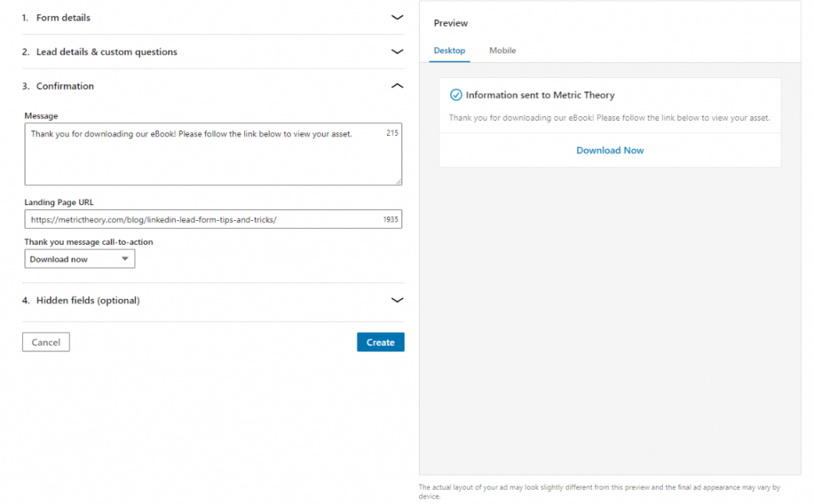Click the Cancel button
The height and width of the screenshot is (504, 814).
(x=45, y=342)
